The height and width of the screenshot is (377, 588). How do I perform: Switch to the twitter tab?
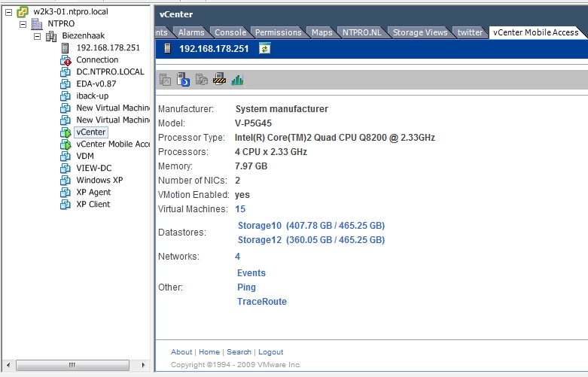[470, 32]
